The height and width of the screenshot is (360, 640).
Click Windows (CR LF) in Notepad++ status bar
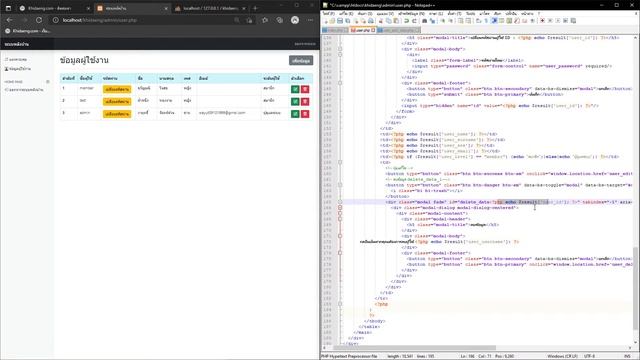pyautogui.click(x=562, y=356)
